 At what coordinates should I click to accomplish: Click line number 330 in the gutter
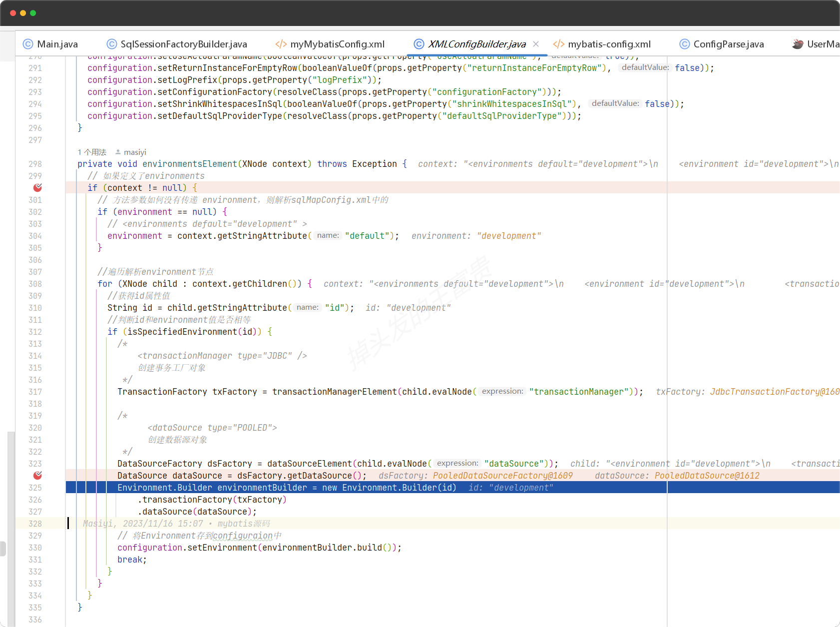point(35,548)
